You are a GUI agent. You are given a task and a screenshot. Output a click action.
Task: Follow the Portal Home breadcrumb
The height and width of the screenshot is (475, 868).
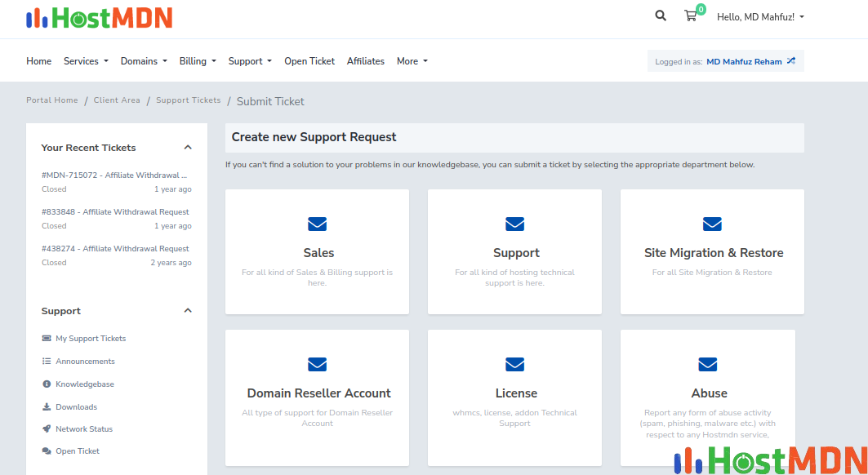pyautogui.click(x=52, y=100)
